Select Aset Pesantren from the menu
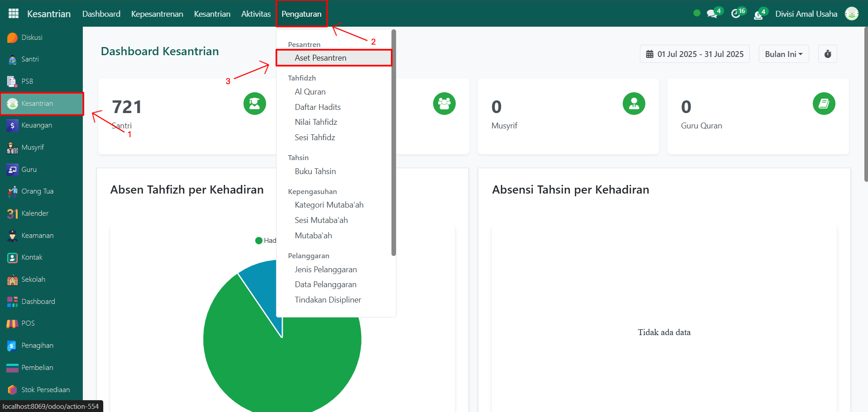This screenshot has width=868, height=412. tap(320, 58)
